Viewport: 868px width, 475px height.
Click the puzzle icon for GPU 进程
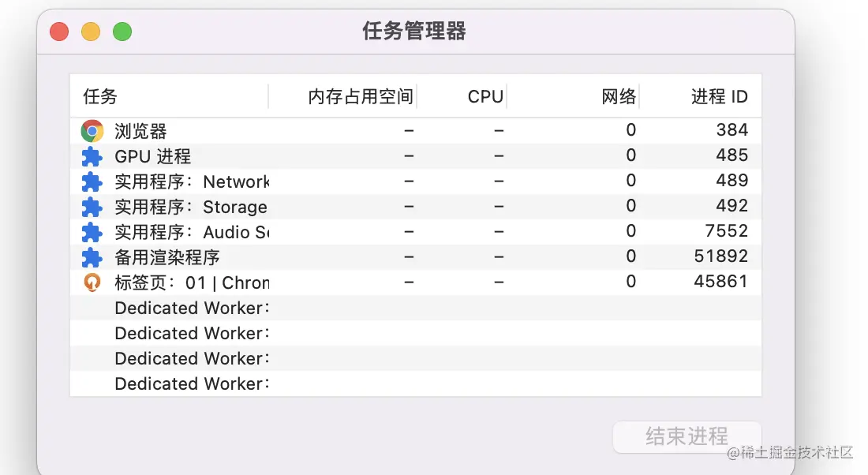click(92, 156)
